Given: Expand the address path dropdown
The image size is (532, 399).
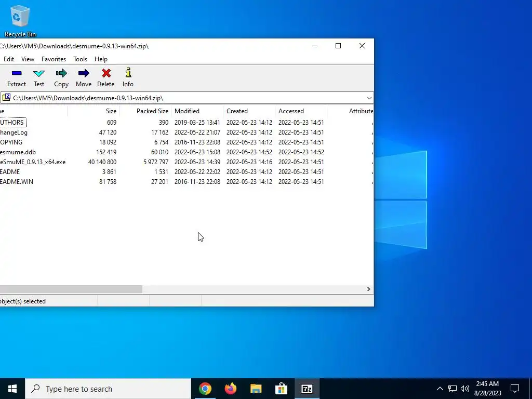Looking at the screenshot, I should coord(369,98).
